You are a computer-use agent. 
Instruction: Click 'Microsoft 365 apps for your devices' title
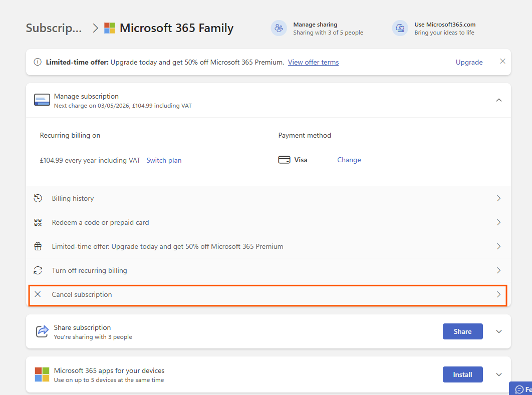click(x=109, y=370)
